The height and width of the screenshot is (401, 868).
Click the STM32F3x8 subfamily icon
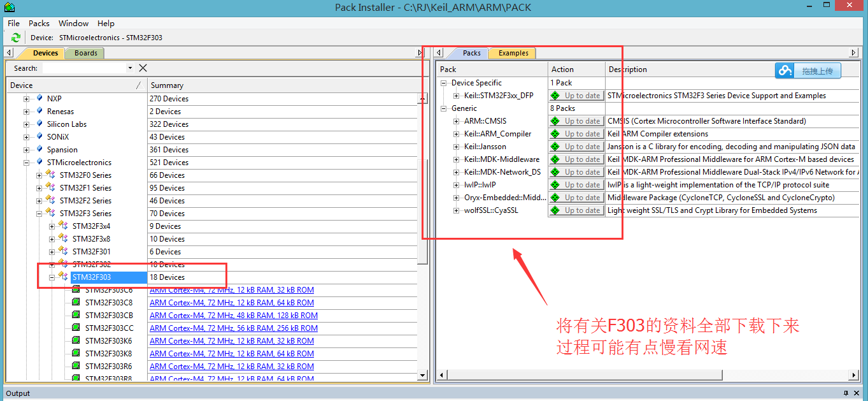63,239
